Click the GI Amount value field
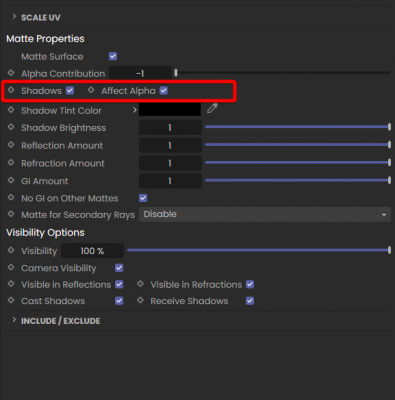This screenshot has height=400, width=395. click(170, 181)
